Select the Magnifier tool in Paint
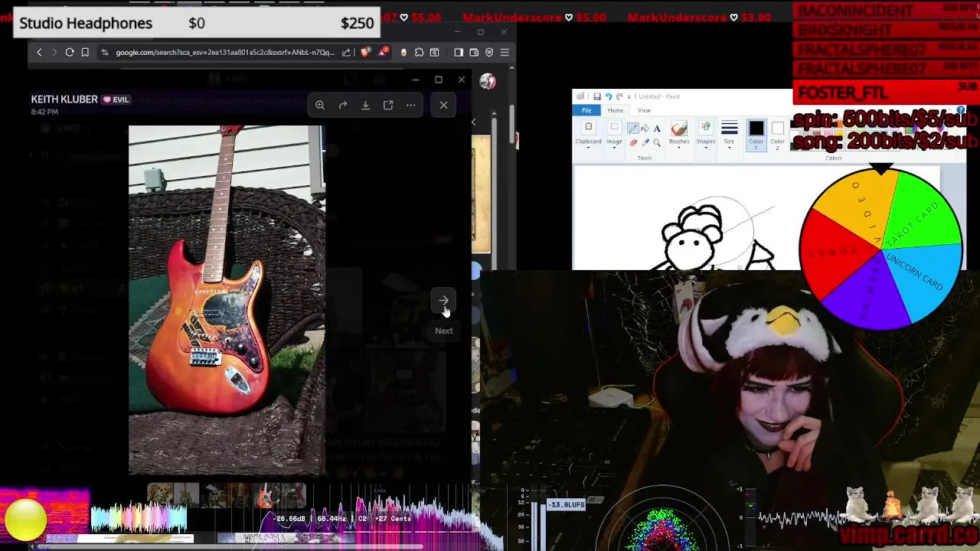 tap(657, 142)
